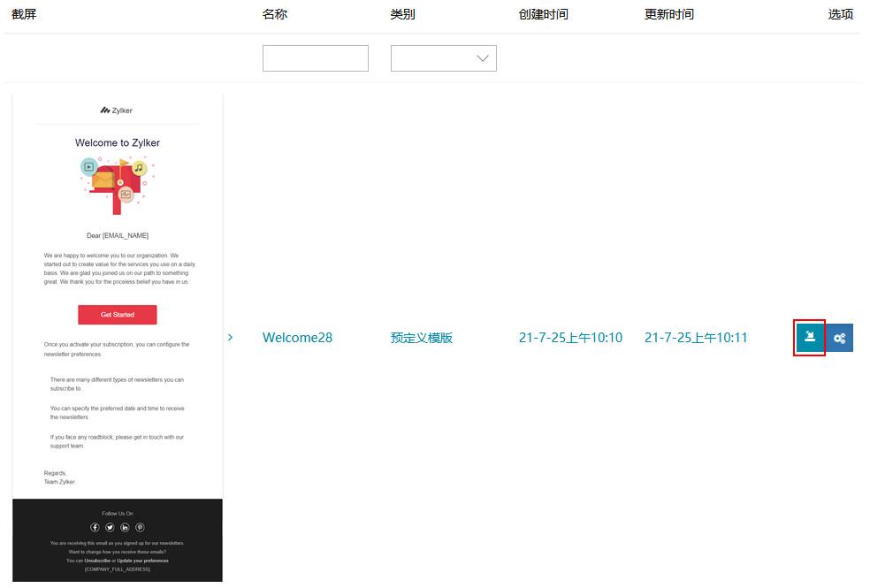This screenshot has height=588, width=870.
Task: Click the 截屏 column header
Action: [24, 14]
